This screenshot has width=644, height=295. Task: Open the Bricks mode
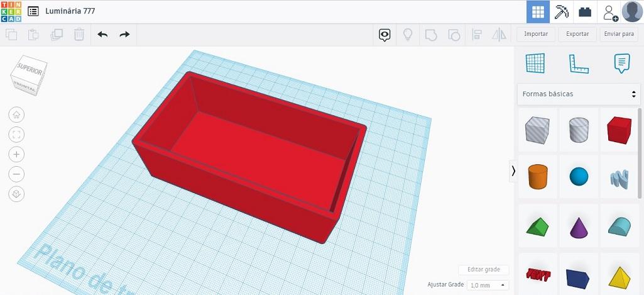[x=585, y=12]
